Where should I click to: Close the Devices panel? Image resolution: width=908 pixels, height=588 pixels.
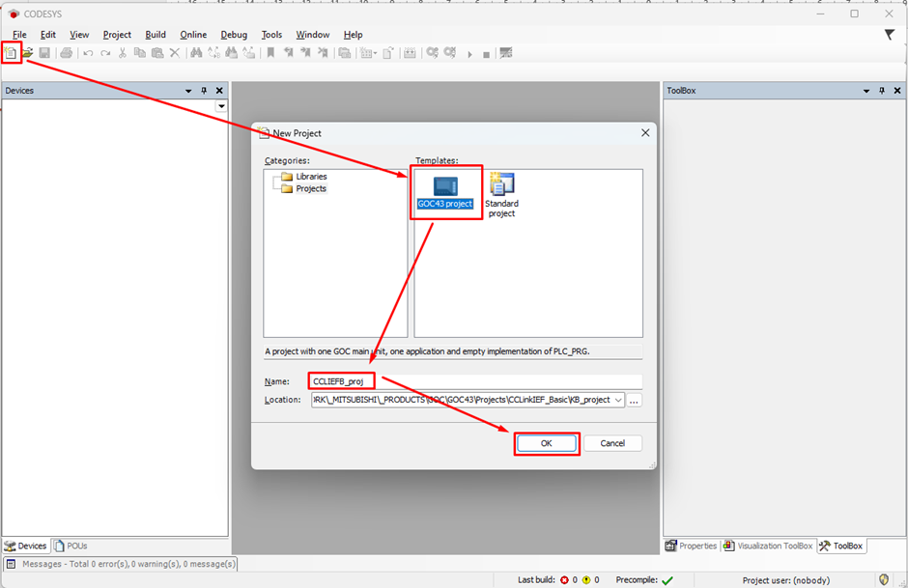point(219,91)
